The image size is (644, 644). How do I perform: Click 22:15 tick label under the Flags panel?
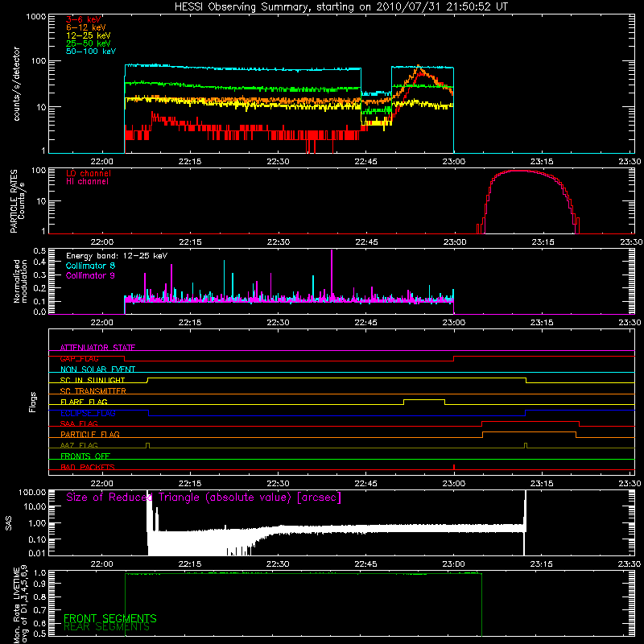pos(190,484)
